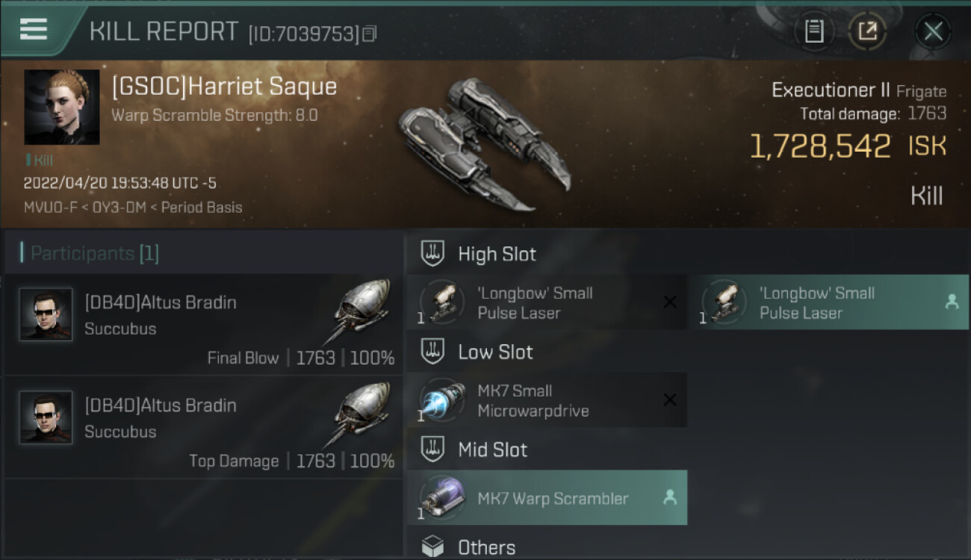This screenshot has width=971, height=560.
Task: Open Final Blow Altus Bradin's portrait
Action: click(x=46, y=314)
